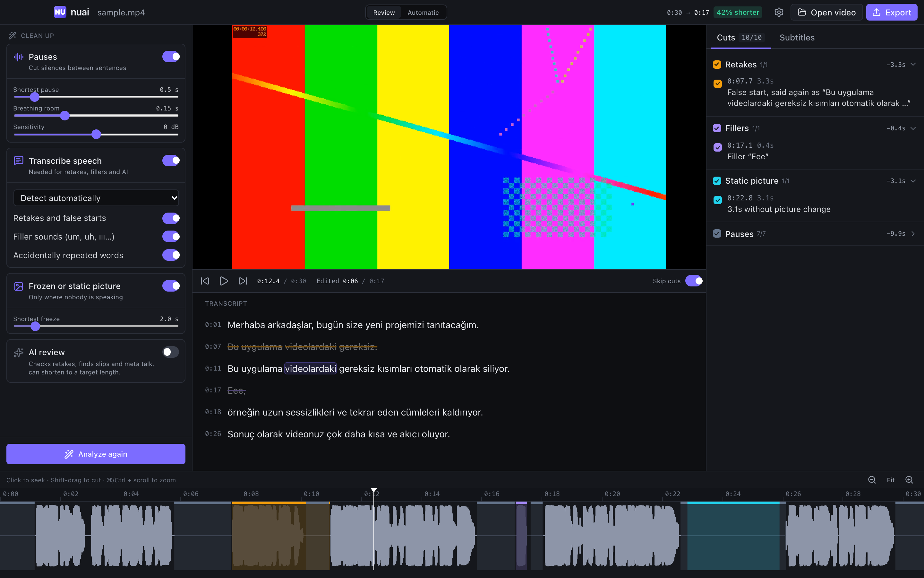Click Analyze again
This screenshot has width=924, height=578.
(x=96, y=454)
